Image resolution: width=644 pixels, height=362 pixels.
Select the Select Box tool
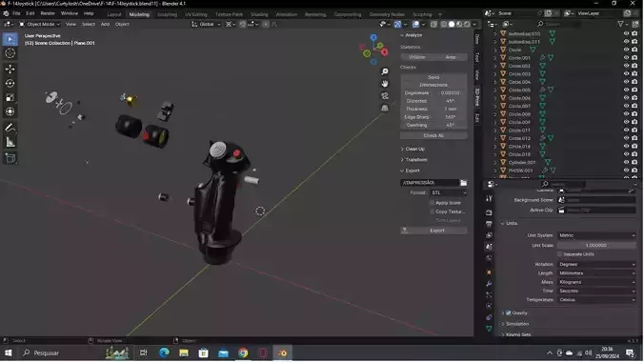pos(10,39)
